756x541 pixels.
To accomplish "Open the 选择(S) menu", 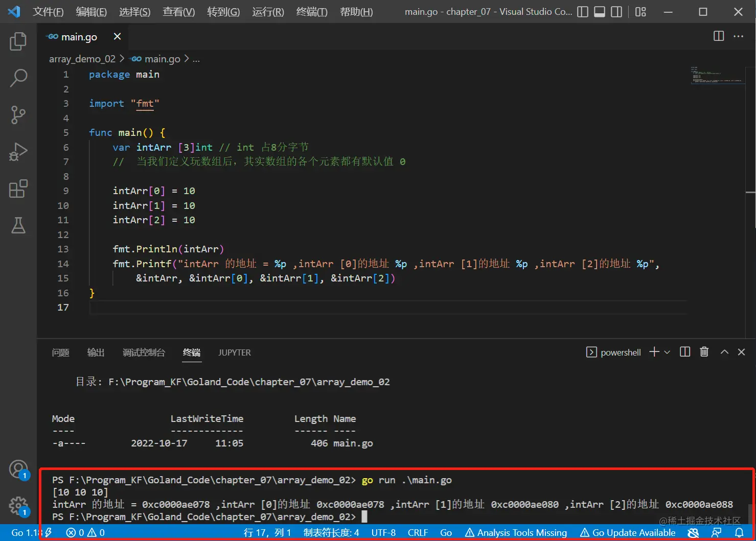I will tap(134, 12).
